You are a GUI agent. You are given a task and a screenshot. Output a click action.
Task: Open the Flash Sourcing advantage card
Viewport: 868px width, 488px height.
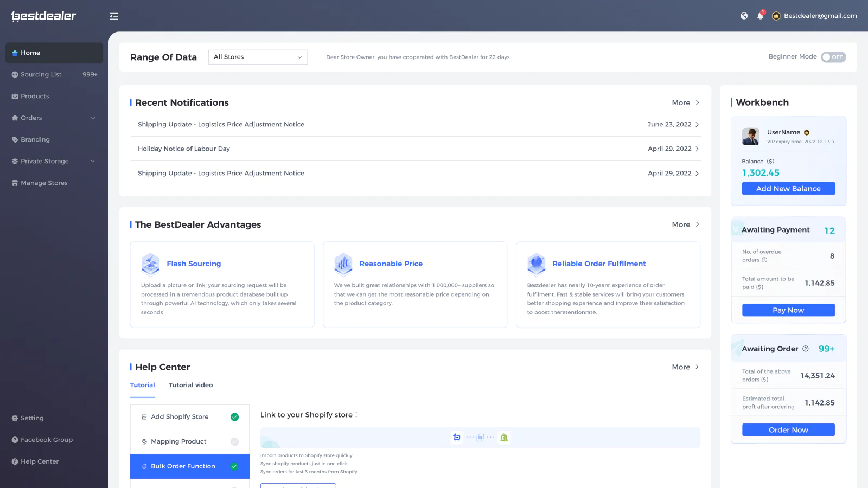click(x=222, y=285)
